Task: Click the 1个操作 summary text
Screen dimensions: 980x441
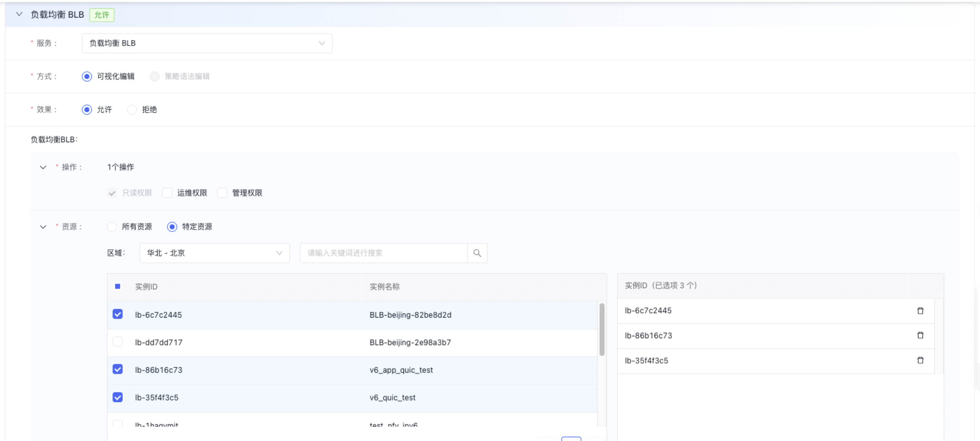Action: click(x=120, y=167)
